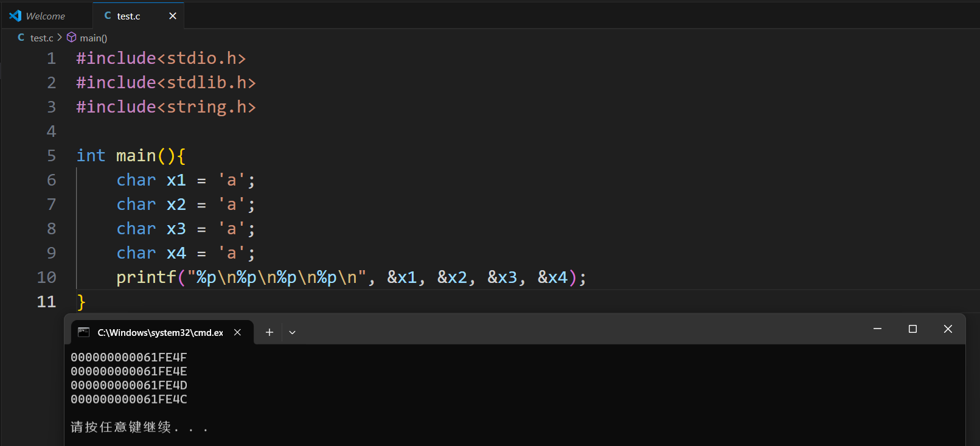Maximize the terminal window

(912, 329)
